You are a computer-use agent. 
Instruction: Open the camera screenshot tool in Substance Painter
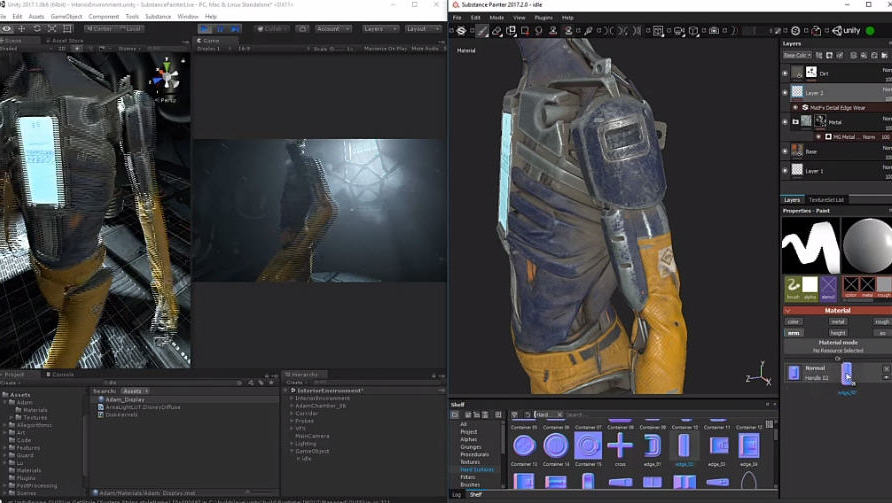[x=714, y=31]
